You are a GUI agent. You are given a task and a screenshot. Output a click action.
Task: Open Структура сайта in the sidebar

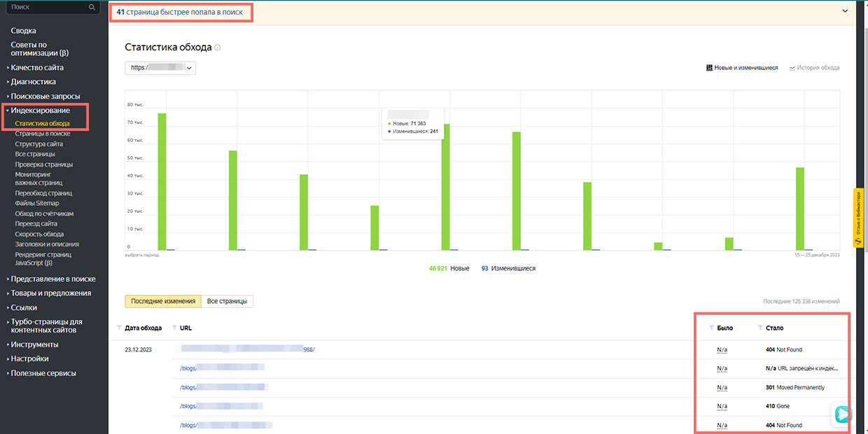[x=39, y=143]
